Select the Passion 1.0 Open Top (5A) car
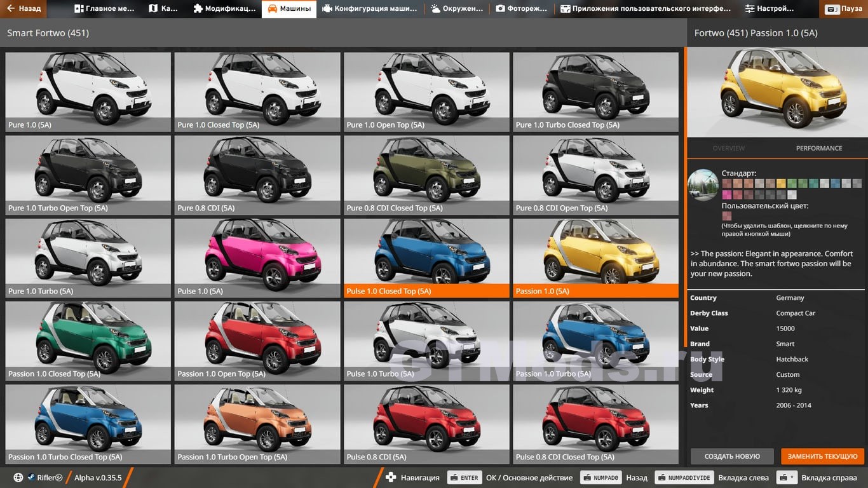 257,341
